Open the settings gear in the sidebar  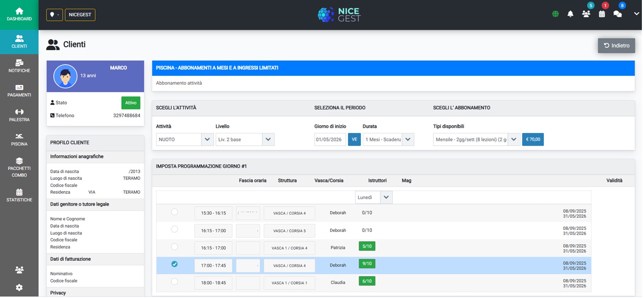[19, 288]
